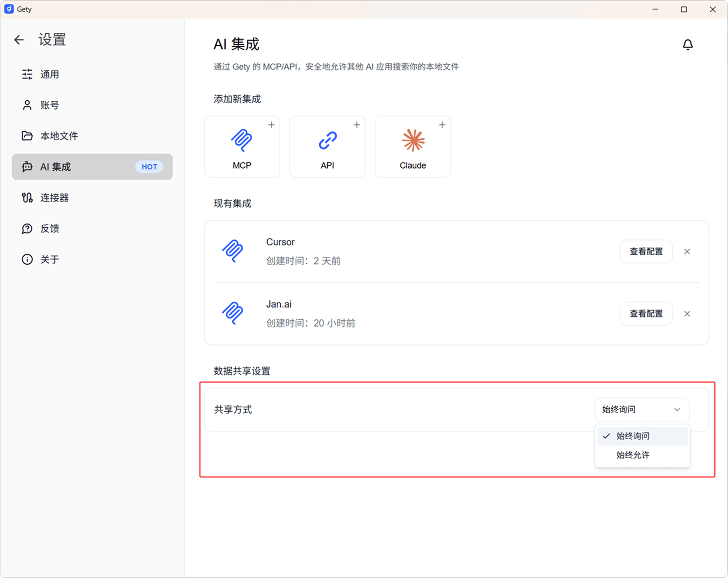Open the 通用 settings section
This screenshot has height=578, width=728.
pyautogui.click(x=49, y=74)
